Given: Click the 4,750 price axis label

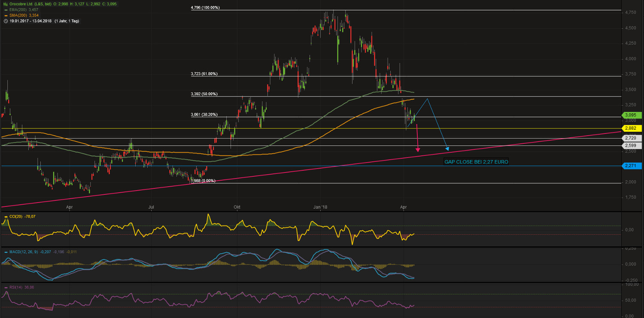Looking at the screenshot, I should 631,13.
